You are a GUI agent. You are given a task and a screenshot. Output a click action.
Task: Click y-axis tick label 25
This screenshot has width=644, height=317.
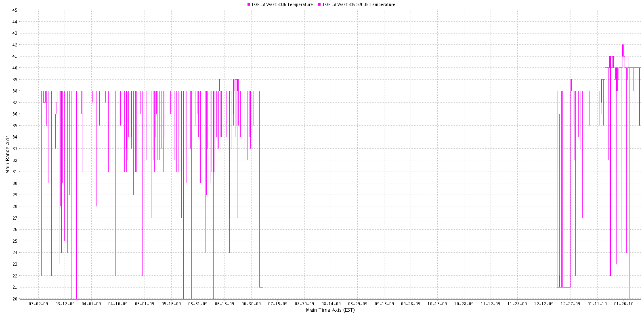[15, 241]
